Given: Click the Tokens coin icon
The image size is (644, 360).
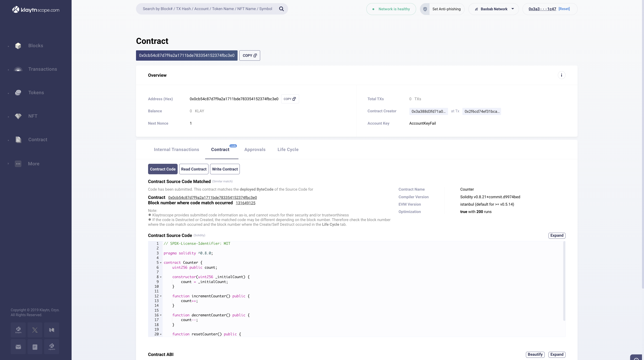Looking at the screenshot, I should (x=18, y=93).
